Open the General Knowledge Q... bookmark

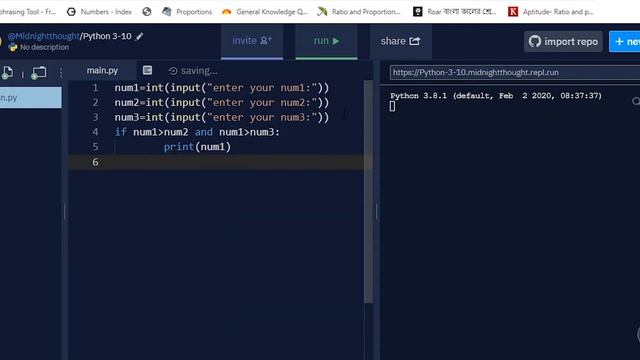tap(264, 11)
